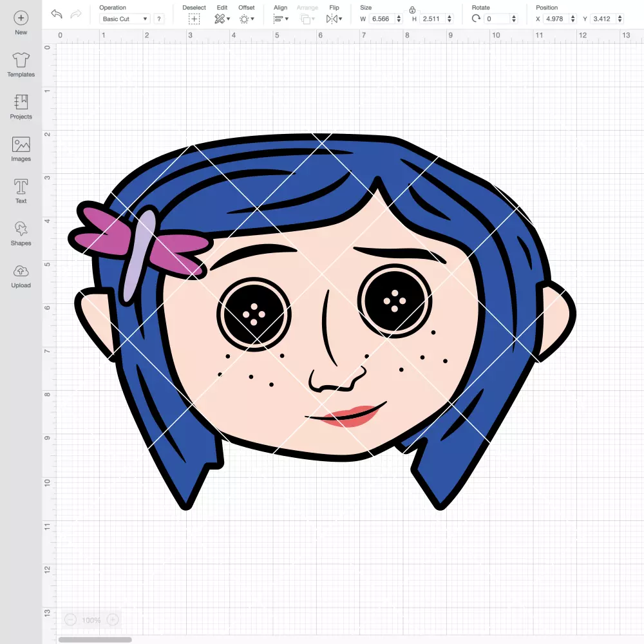Expand the Offset dropdown arrow
The height and width of the screenshot is (644, 644).
pyautogui.click(x=252, y=19)
